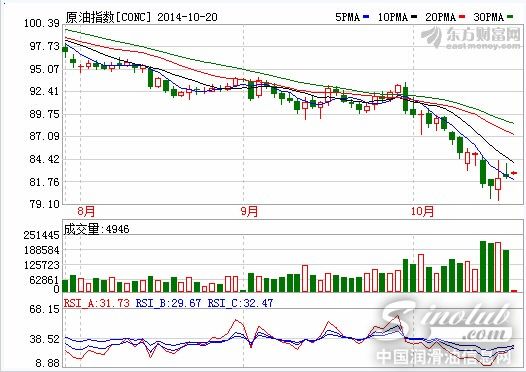Click the 8月 month label
Viewport: 526px width, 372px height.
pos(86,211)
